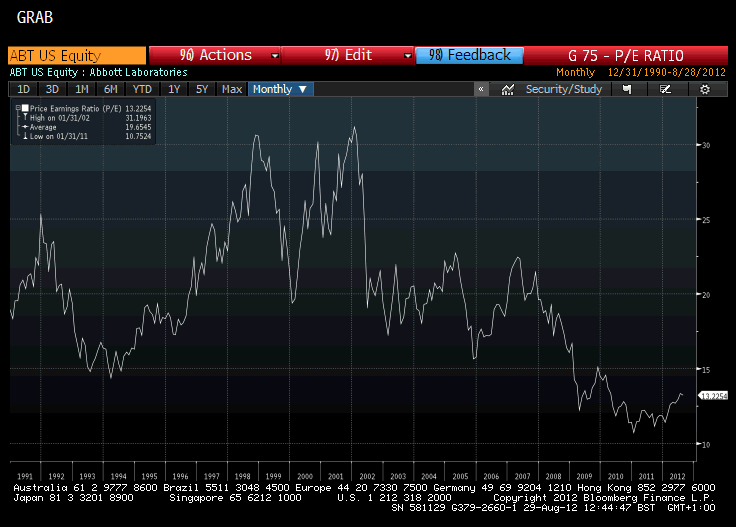
Task: Open the Actions dropdown arrow
Action: coord(275,55)
